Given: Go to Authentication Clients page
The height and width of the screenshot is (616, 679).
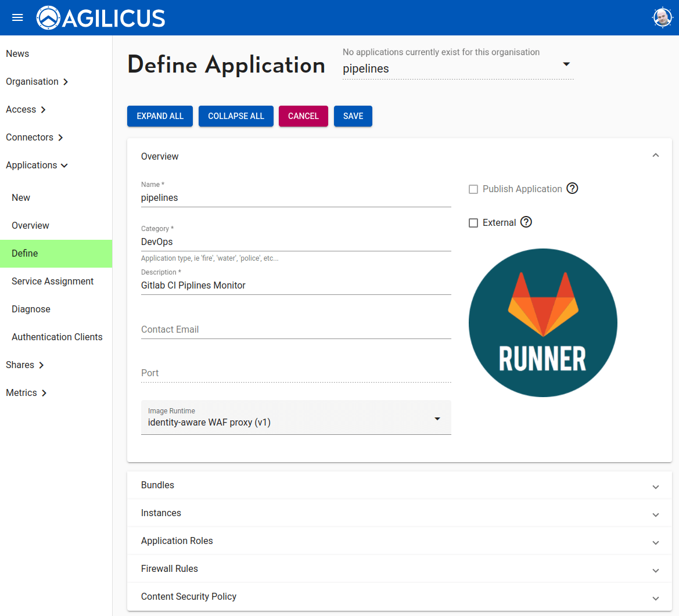Looking at the screenshot, I should click(57, 337).
